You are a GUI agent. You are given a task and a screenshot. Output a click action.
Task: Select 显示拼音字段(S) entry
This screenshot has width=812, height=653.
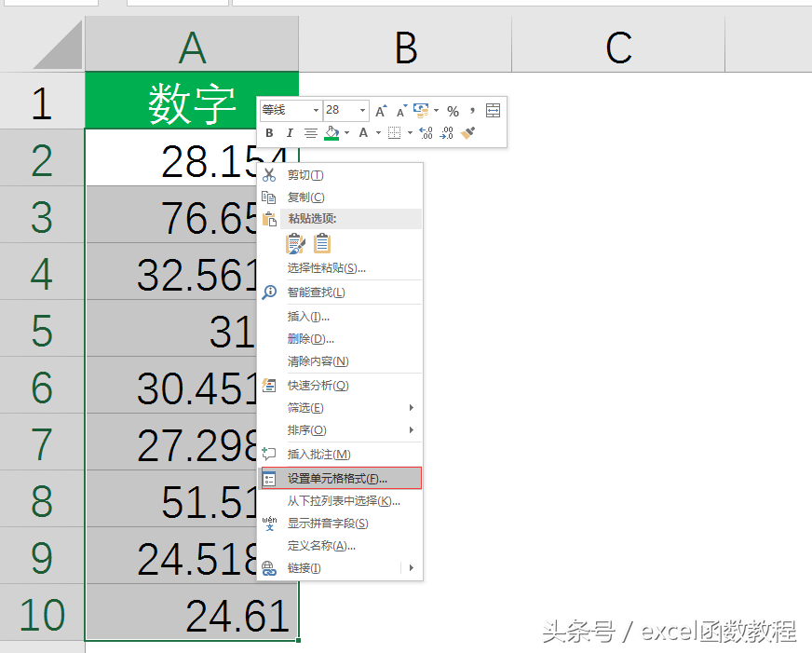point(340,524)
